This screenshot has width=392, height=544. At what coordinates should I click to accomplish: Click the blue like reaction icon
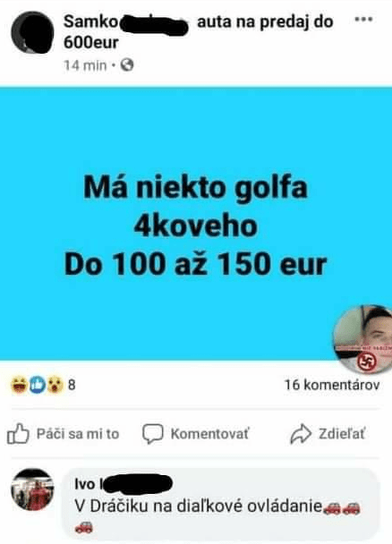click(37, 385)
